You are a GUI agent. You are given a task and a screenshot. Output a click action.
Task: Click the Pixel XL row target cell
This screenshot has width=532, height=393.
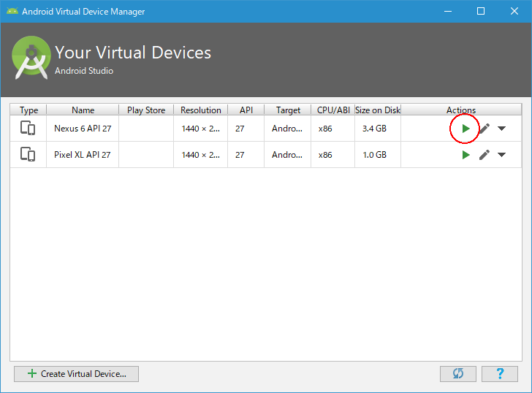(288, 155)
